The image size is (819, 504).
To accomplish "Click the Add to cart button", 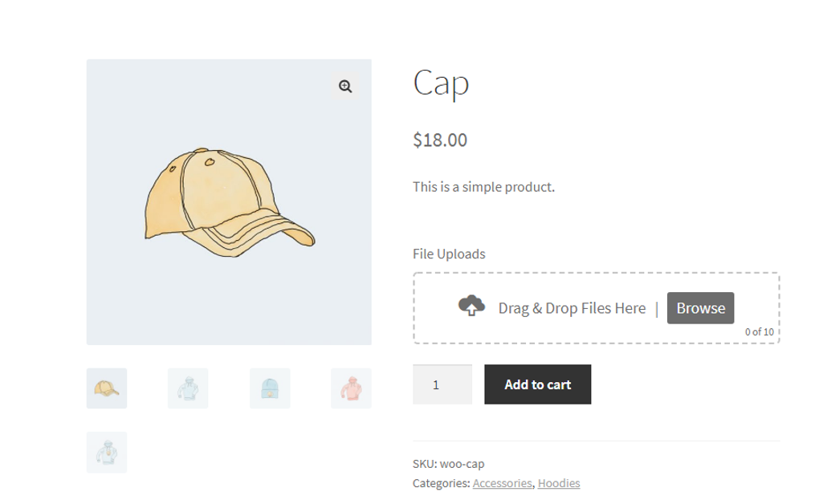I will tap(537, 384).
